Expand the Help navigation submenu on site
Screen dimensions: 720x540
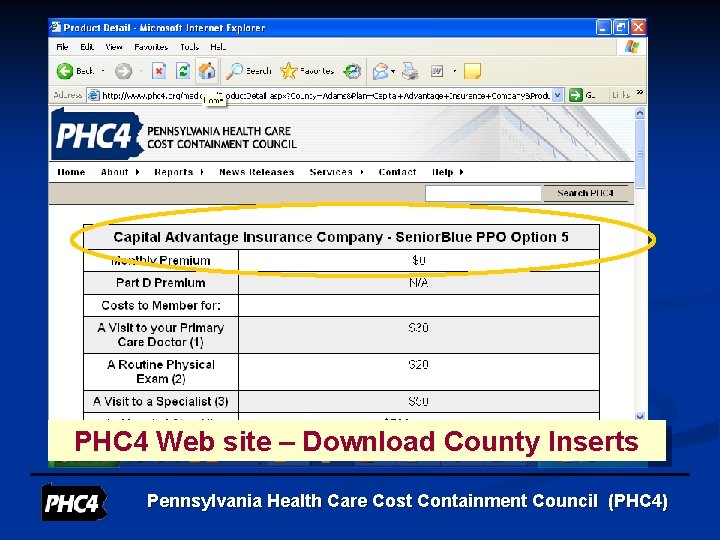461,172
